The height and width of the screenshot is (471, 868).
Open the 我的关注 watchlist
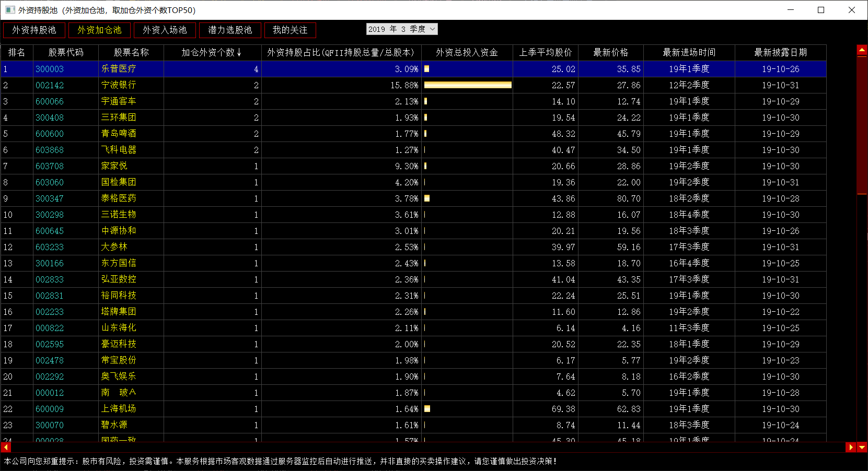point(290,30)
